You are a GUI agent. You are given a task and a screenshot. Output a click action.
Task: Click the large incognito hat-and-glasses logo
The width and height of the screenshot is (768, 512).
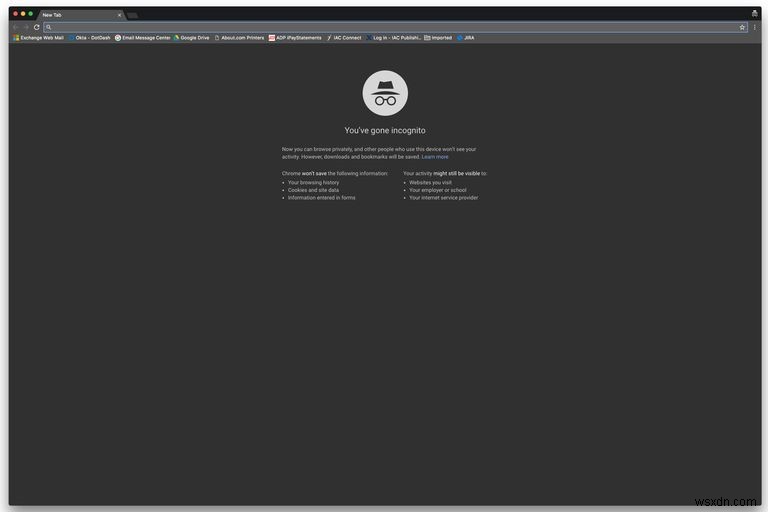[x=385, y=93]
